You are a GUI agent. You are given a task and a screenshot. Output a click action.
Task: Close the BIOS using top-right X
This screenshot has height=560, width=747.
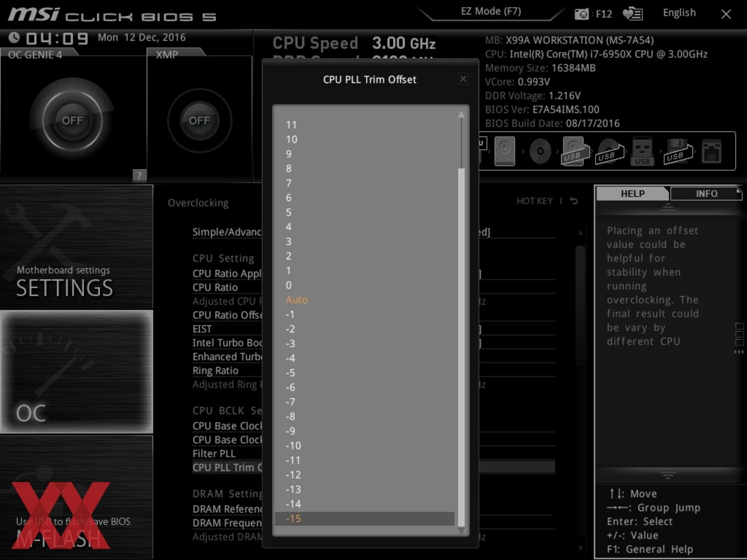[726, 14]
